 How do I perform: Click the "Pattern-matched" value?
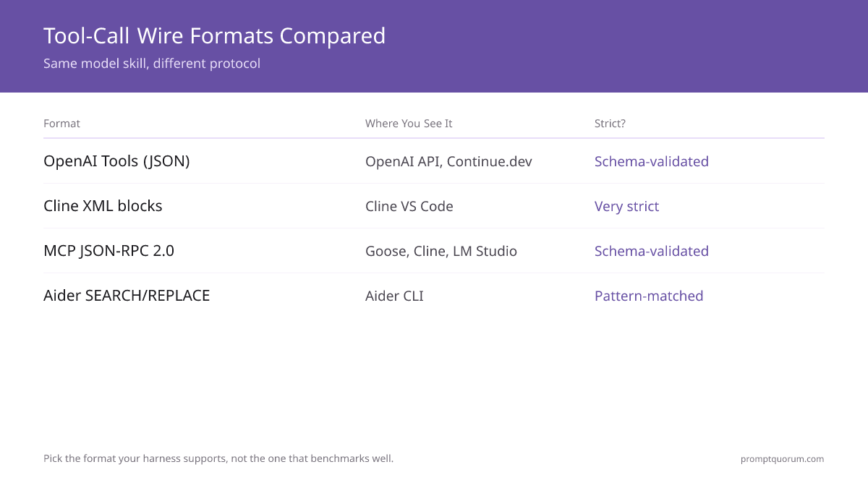(x=649, y=296)
